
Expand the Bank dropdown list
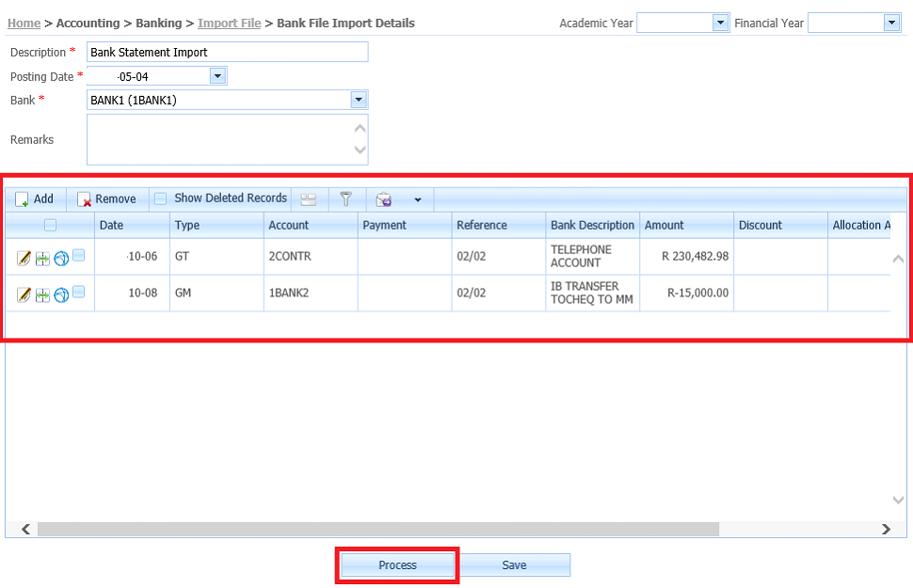tap(359, 100)
